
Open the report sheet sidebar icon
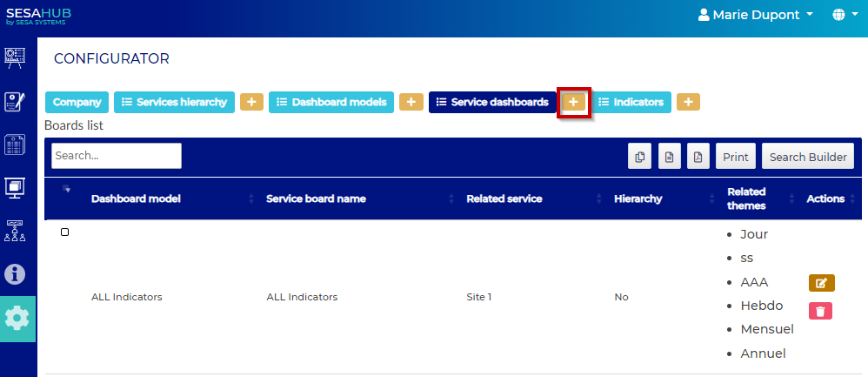(14, 145)
